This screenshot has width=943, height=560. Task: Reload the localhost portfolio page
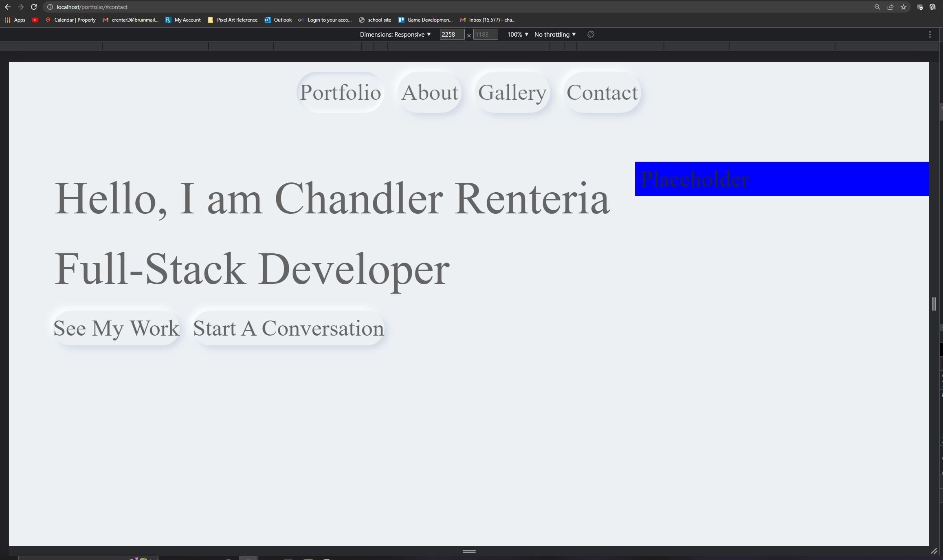coord(34,7)
